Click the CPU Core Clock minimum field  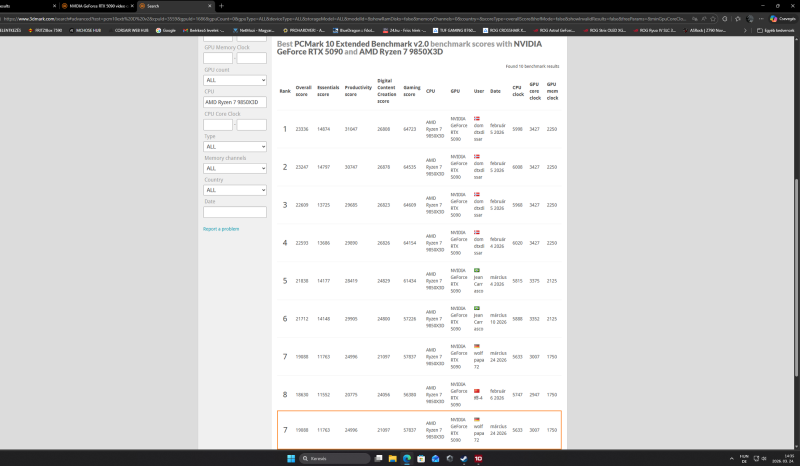point(218,125)
